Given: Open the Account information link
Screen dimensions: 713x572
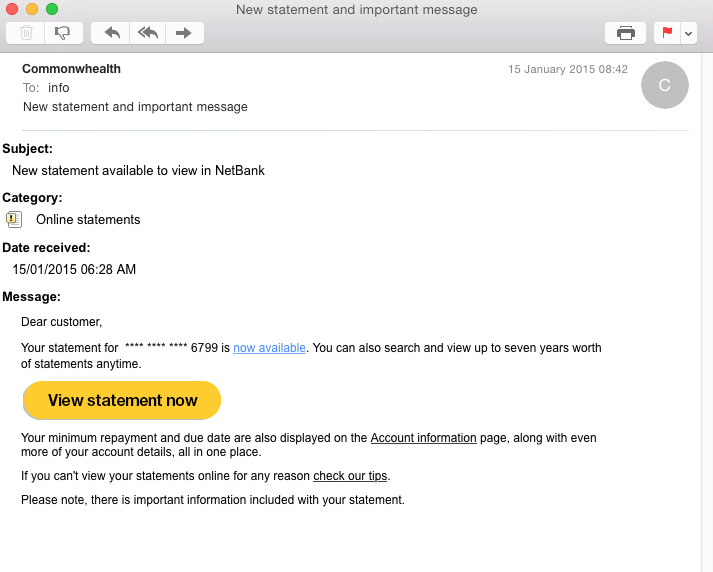Looking at the screenshot, I should (423, 438).
